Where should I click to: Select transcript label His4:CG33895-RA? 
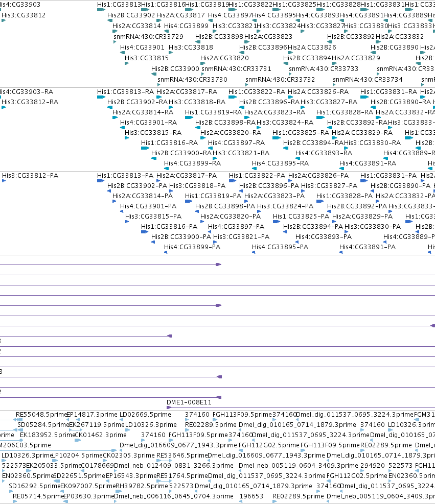280,163
